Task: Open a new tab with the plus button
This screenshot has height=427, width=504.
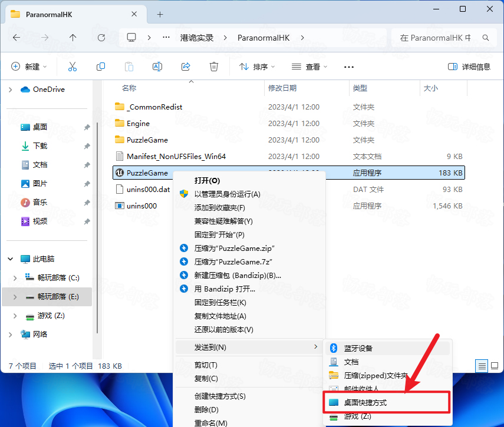Action: (x=160, y=15)
